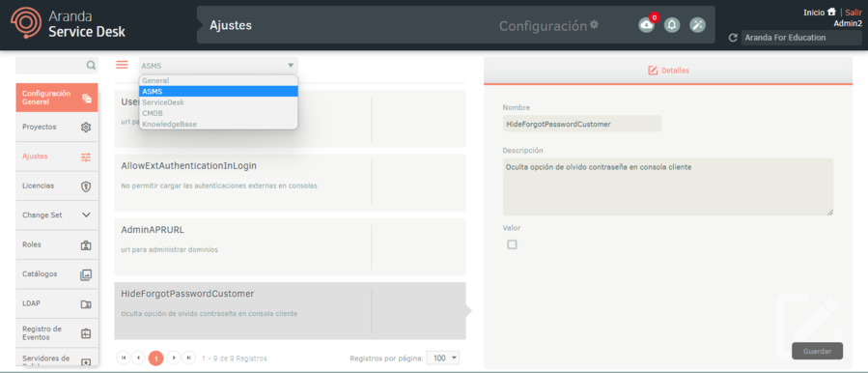Go to the first page of records
868x373 pixels.
(123, 359)
